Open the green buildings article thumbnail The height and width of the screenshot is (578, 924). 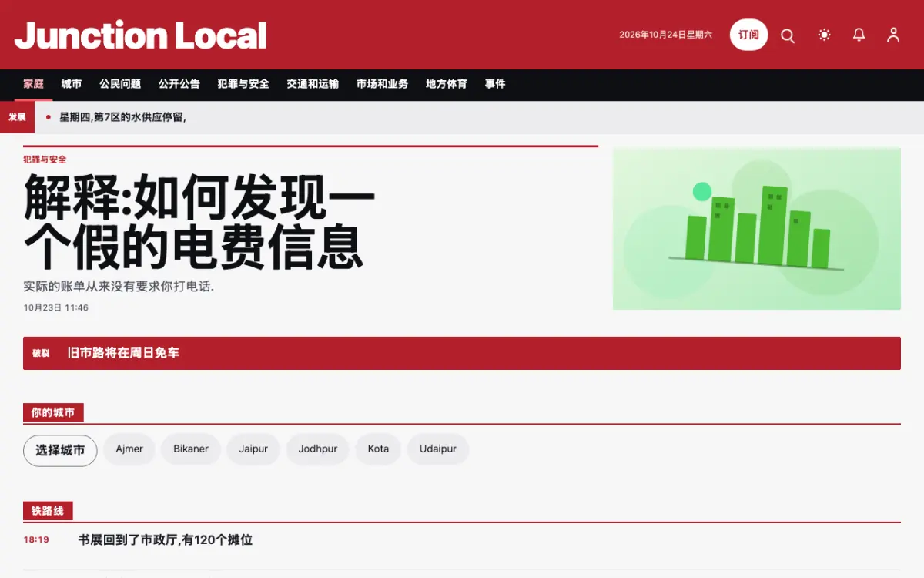click(757, 229)
